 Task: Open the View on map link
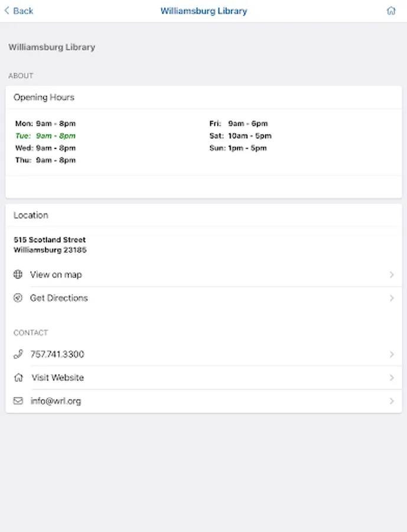(56, 274)
